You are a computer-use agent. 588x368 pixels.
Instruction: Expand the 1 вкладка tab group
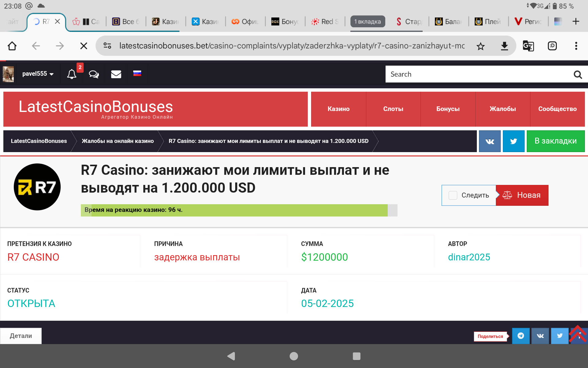(x=367, y=22)
